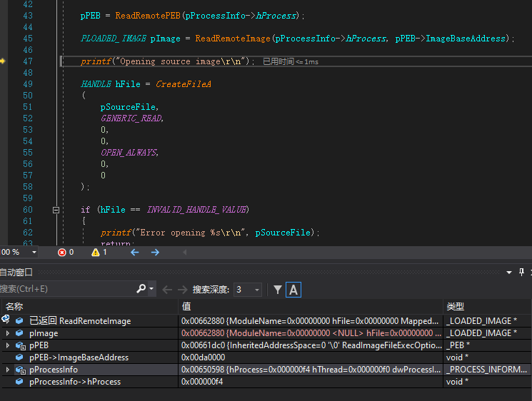
Task: Click ReadRemotePEB on line 43
Action: (x=148, y=16)
